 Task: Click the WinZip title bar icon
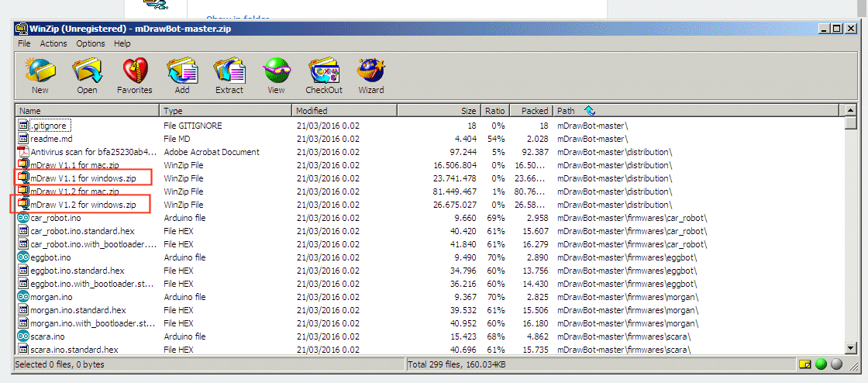[x=21, y=29]
